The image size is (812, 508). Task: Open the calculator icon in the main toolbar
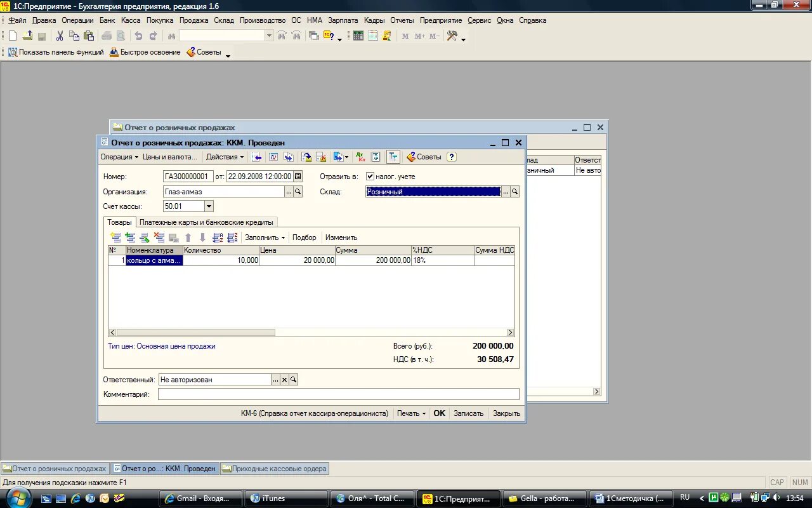coord(358,36)
